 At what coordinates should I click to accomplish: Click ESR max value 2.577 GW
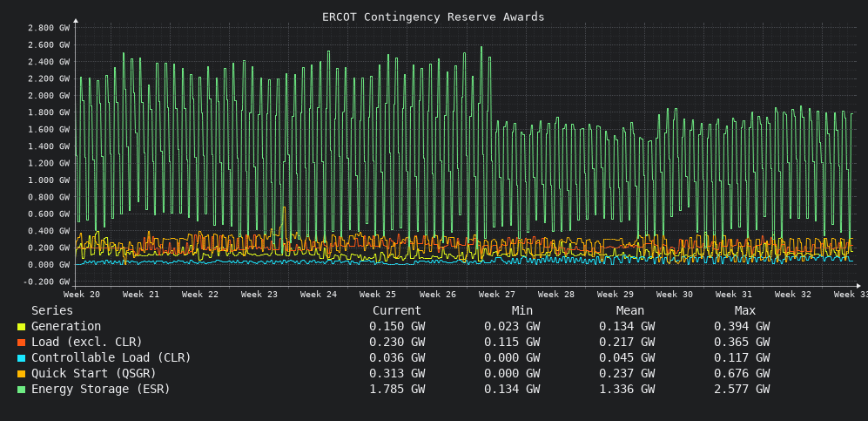pyautogui.click(x=742, y=389)
